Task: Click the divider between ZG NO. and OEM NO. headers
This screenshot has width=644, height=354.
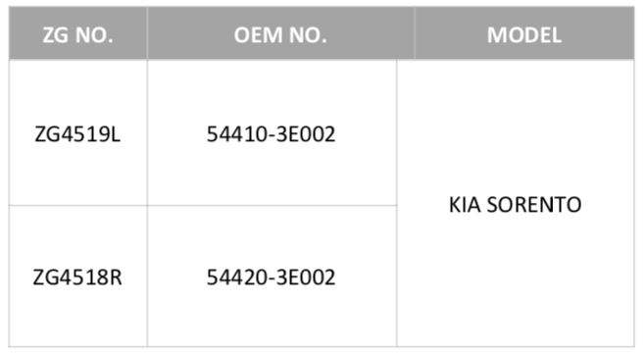Action: (147, 33)
